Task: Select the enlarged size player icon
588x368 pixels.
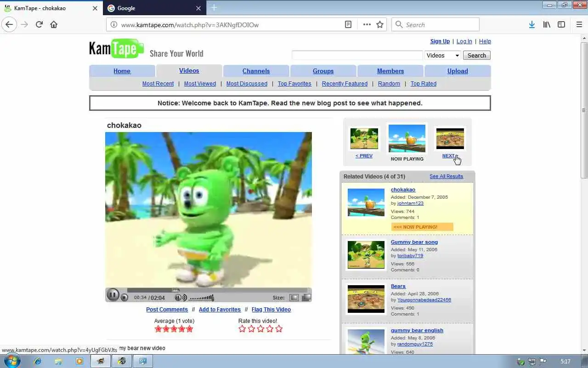Action: (x=306, y=298)
